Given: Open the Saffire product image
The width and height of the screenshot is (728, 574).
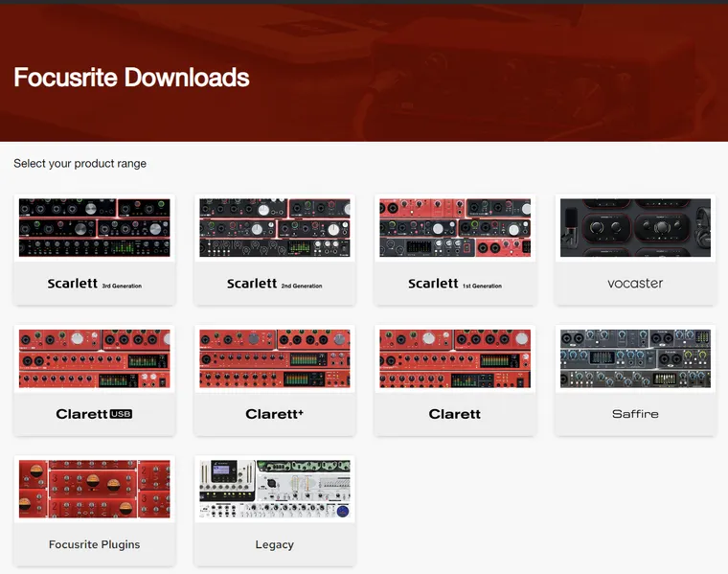Looking at the screenshot, I should [635, 358].
